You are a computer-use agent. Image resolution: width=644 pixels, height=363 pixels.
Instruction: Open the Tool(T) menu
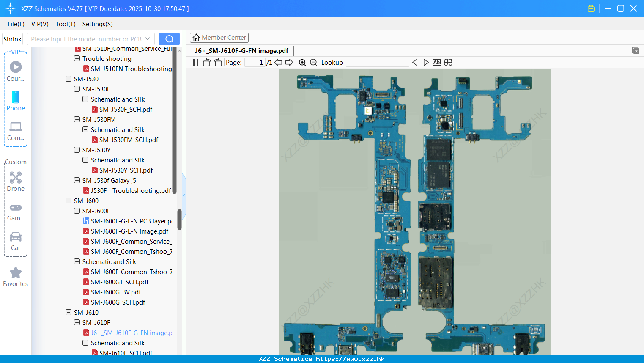click(66, 24)
